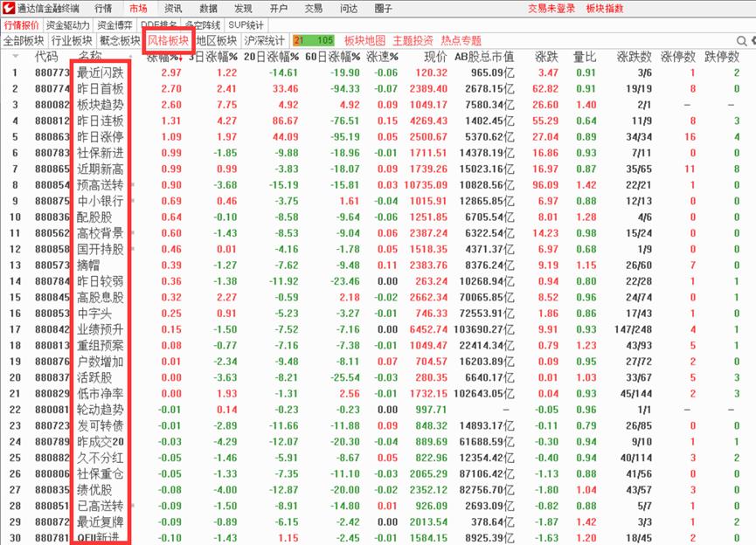The image size is (756, 545).
Task: Click the 21/105 advance-decline indicator
Action: 315,40
